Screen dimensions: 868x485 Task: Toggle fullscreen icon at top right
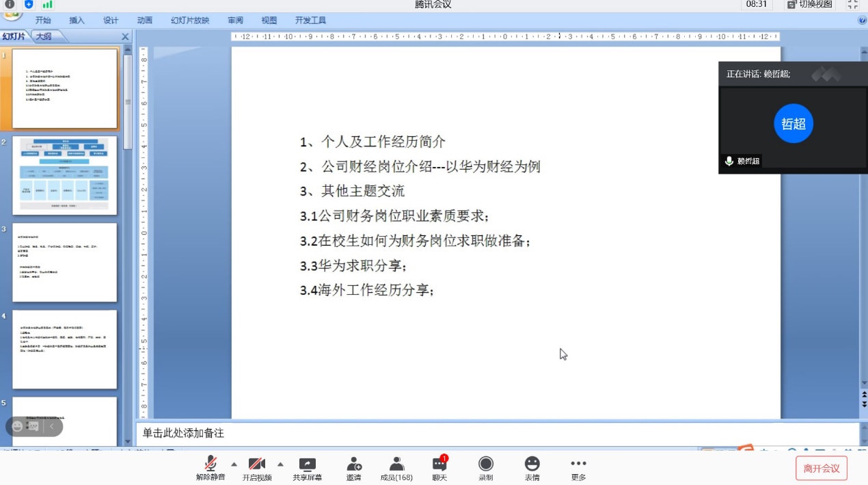(852, 5)
